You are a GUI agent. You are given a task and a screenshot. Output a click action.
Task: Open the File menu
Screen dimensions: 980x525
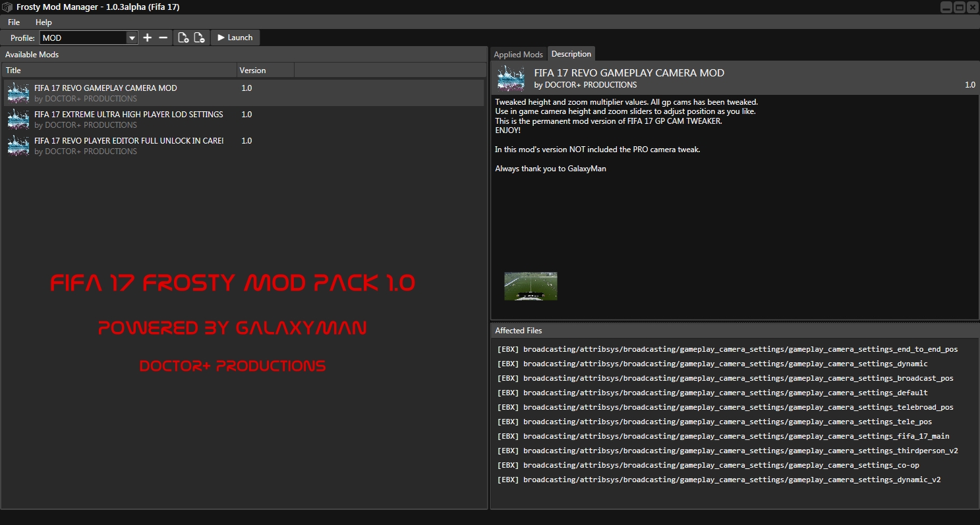[x=14, y=22]
